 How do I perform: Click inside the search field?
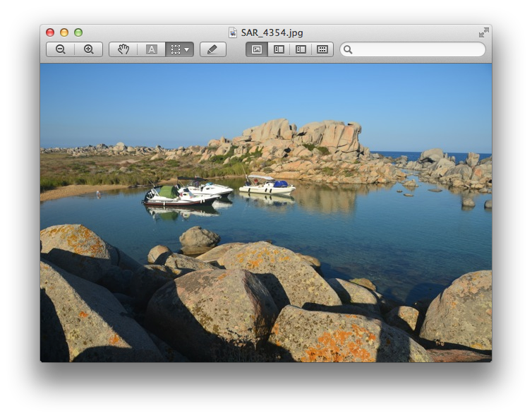[418, 49]
